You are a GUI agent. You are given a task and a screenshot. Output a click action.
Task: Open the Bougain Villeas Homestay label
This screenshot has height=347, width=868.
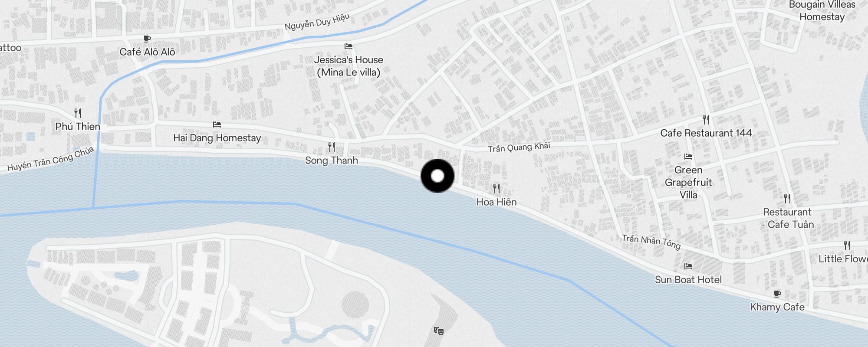pyautogui.click(x=822, y=11)
